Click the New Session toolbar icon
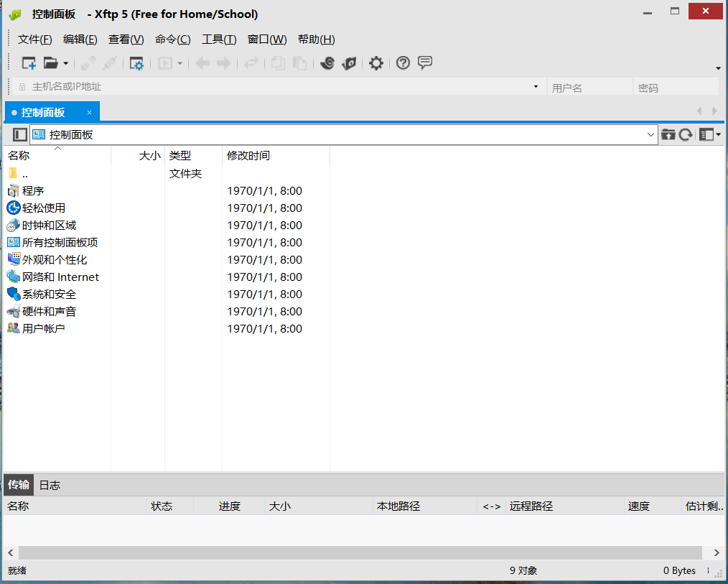This screenshot has width=728, height=584. click(x=29, y=62)
